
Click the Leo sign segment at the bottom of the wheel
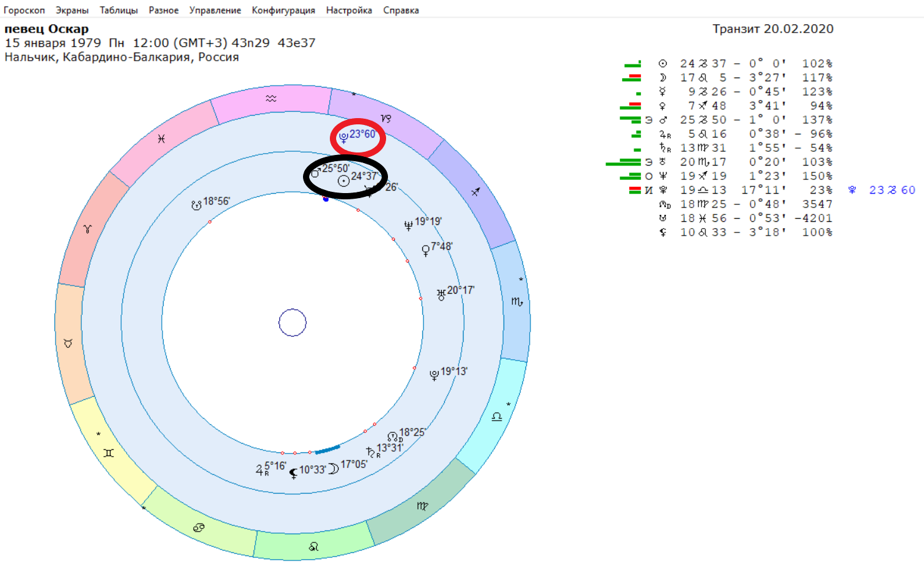click(x=314, y=546)
